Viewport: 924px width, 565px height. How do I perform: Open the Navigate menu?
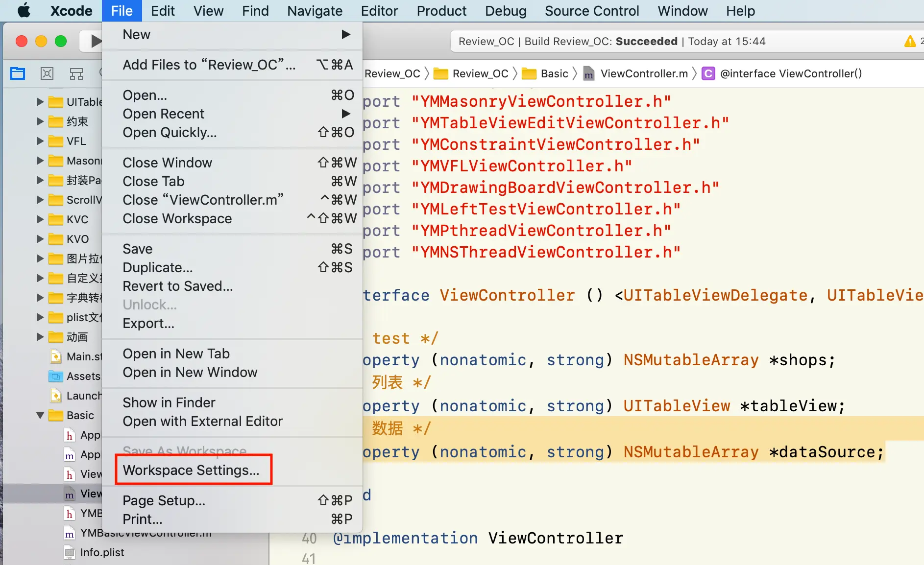tap(315, 11)
